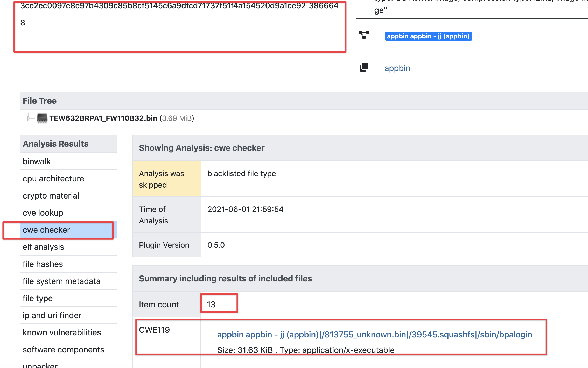The image size is (588, 368).
Task: View known vulnerabilities results
Action: 62,332
